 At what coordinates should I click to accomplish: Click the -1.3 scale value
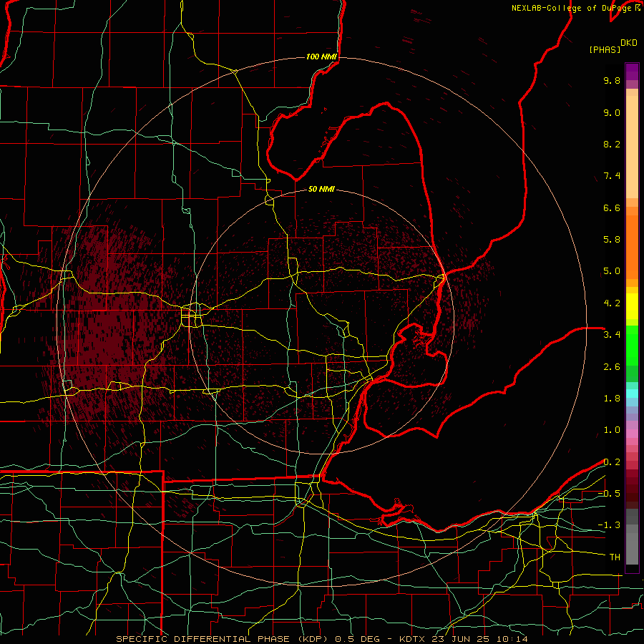(609, 525)
